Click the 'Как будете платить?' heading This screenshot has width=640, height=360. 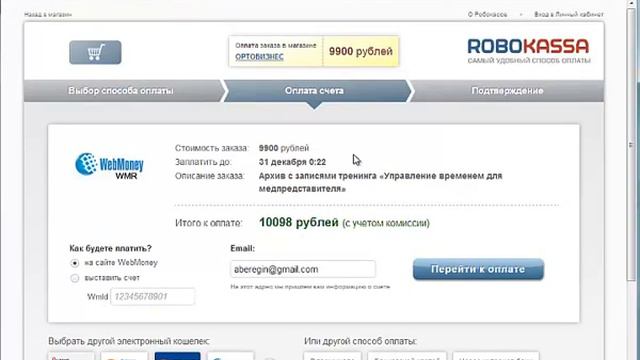coord(111,248)
